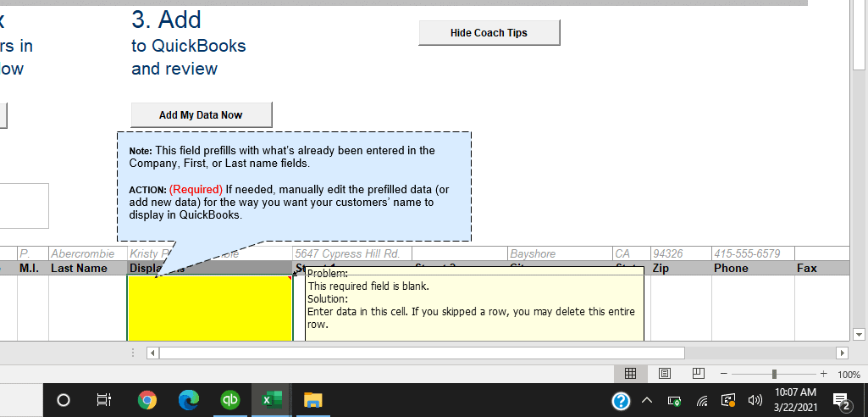Image resolution: width=868 pixels, height=417 pixels.
Task: Switch to QuickBooks in taskbar
Action: pyautogui.click(x=229, y=400)
